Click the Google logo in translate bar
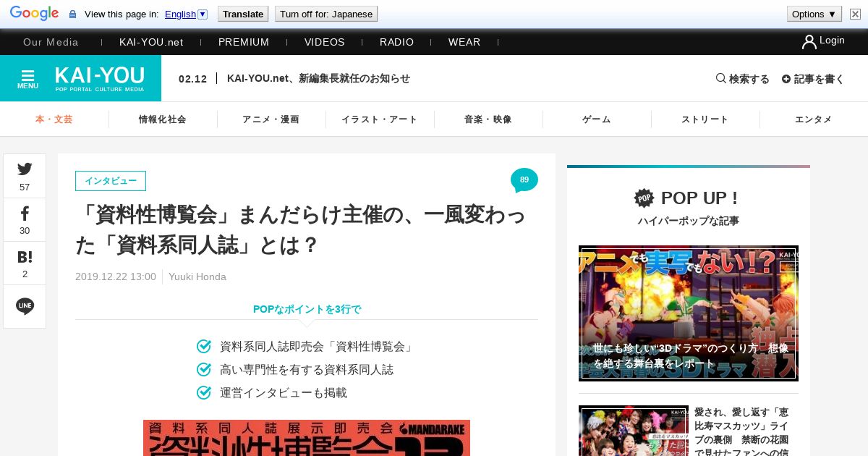 click(x=34, y=14)
